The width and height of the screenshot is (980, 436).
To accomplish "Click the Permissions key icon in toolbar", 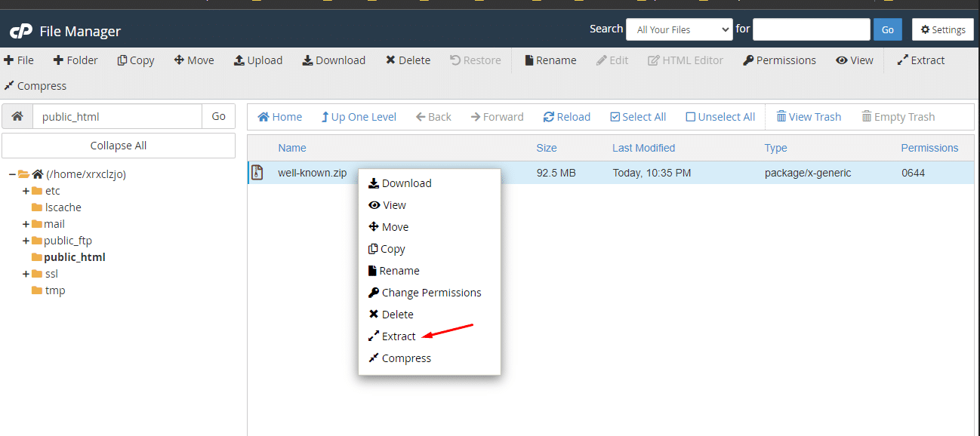I will [748, 60].
